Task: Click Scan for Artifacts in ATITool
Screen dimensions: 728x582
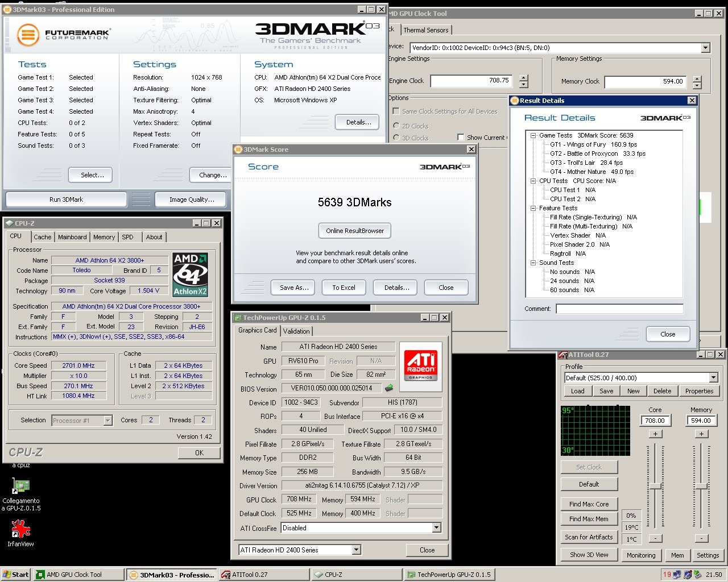Action: [x=589, y=537]
